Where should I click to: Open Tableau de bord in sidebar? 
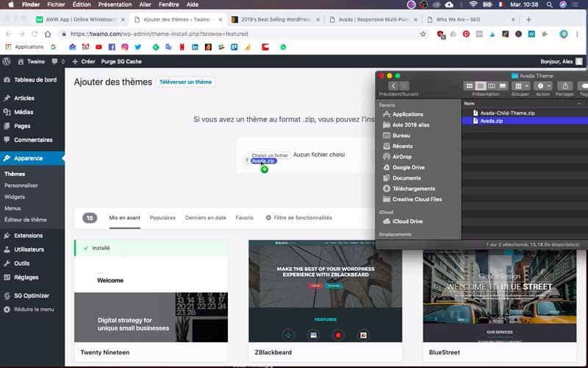click(32, 79)
